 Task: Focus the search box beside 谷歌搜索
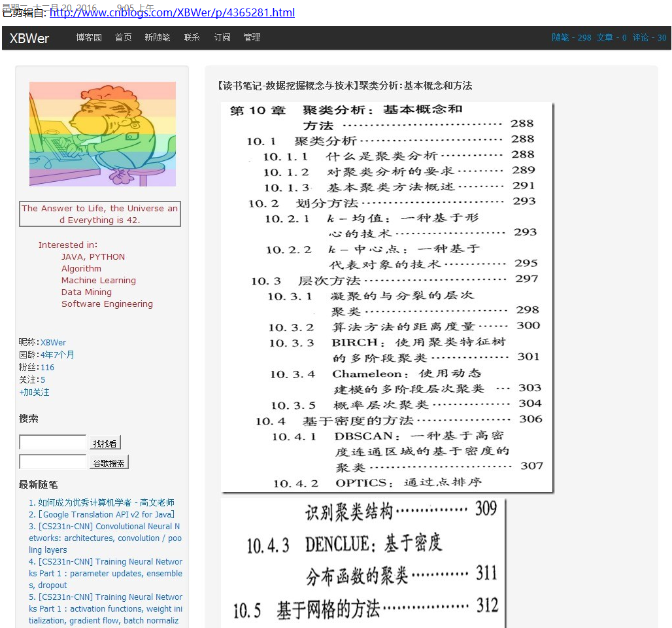pyautogui.click(x=53, y=462)
